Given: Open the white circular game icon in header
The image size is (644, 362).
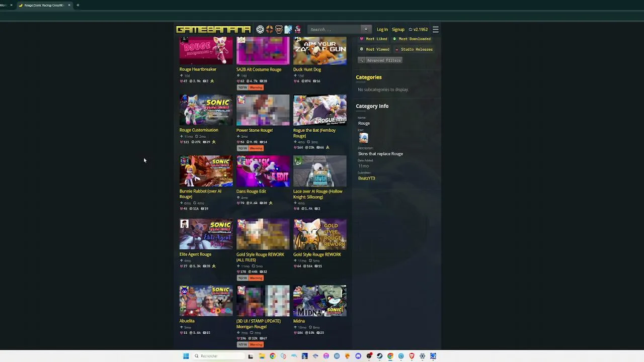Looking at the screenshot, I should coord(260,29).
